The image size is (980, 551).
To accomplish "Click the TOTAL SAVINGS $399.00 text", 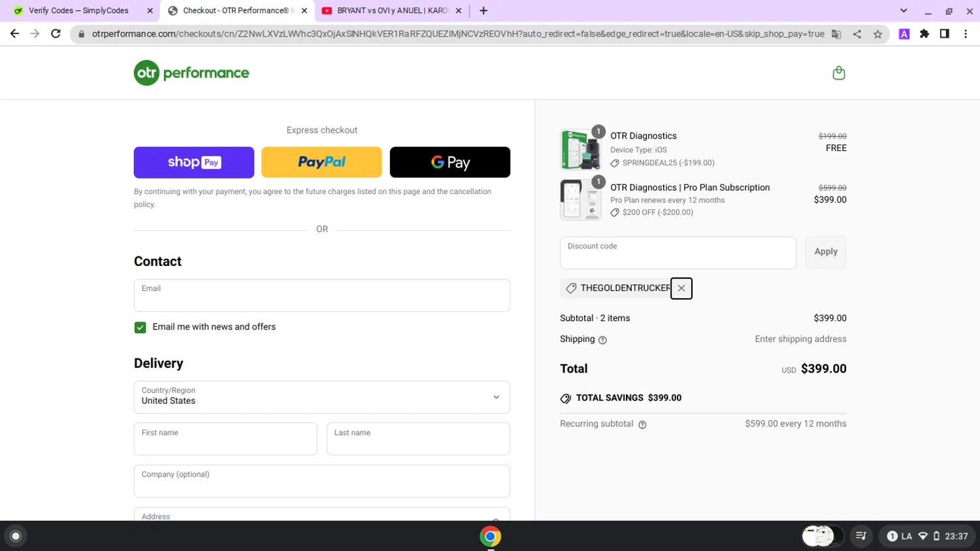I will click(629, 398).
